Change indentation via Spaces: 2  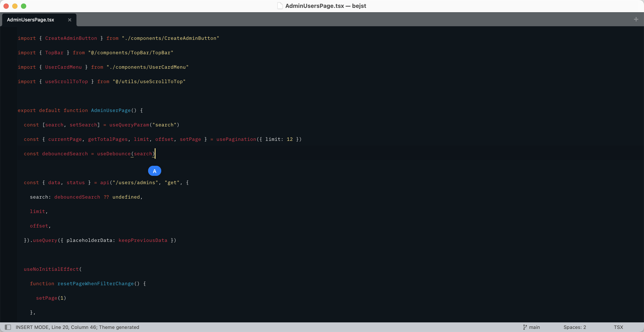coord(575,327)
